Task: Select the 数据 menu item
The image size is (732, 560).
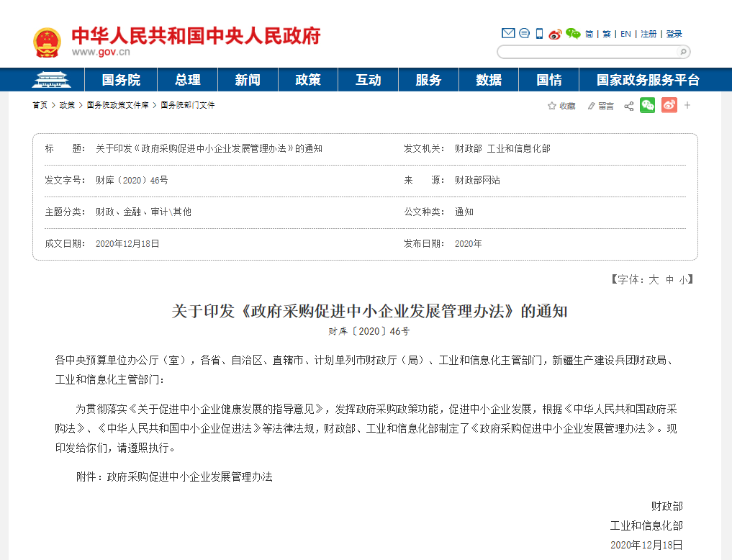Action: tap(489, 80)
